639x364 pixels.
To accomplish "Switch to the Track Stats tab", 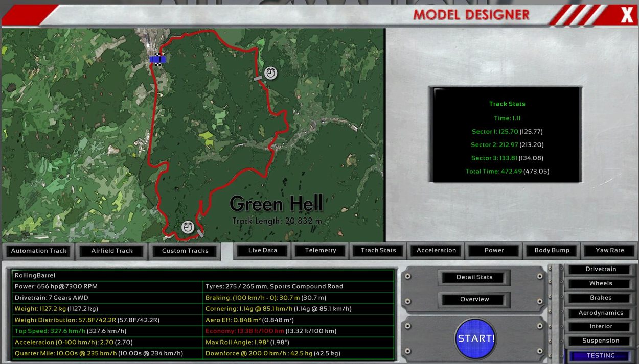I will pos(378,250).
